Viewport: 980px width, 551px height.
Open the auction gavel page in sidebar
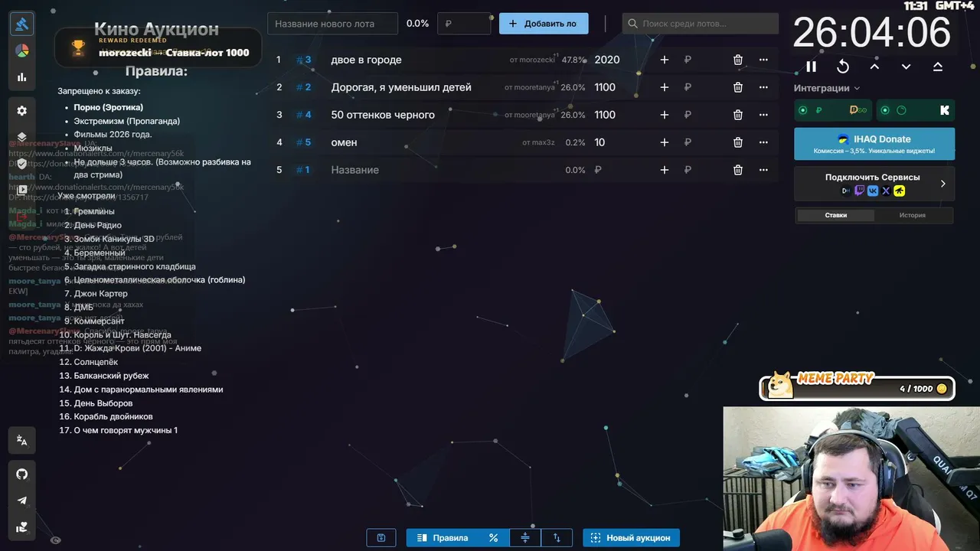[x=21, y=24]
